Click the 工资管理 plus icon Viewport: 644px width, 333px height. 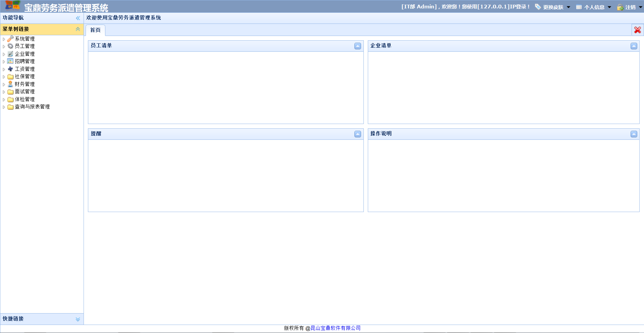[x=10, y=69]
